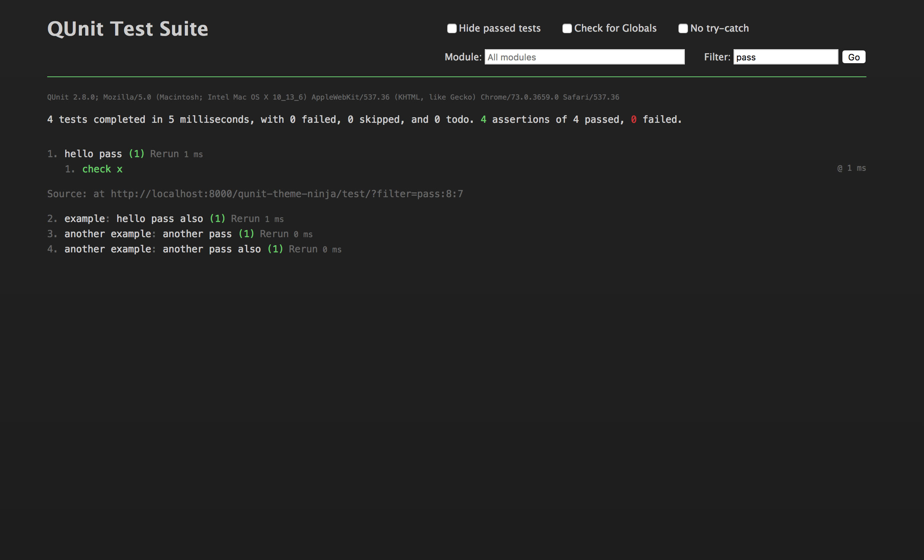
Task: Expand the example: hello pass also test
Action: click(134, 219)
